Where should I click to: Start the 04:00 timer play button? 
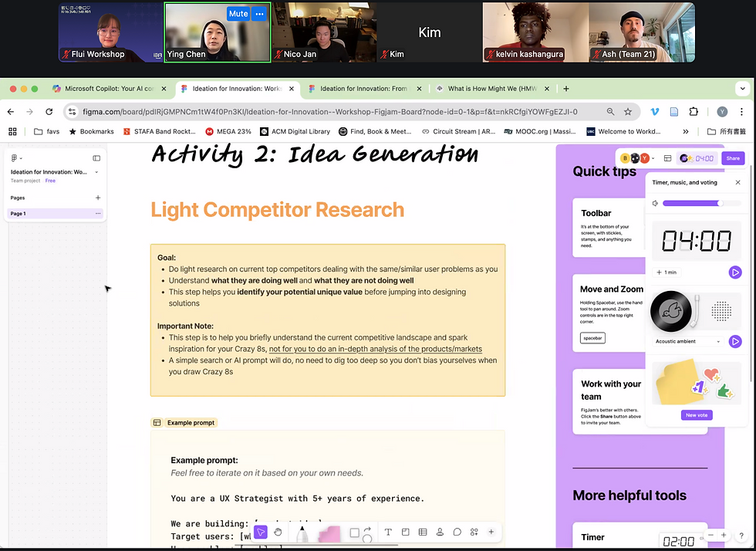pos(734,272)
